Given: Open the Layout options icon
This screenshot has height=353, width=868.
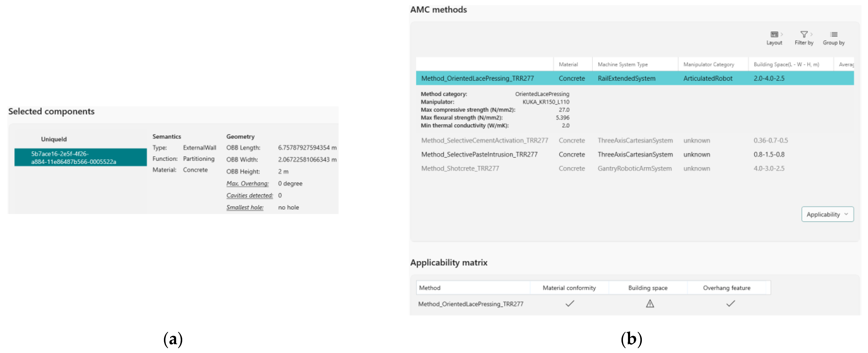Looking at the screenshot, I should (x=774, y=35).
